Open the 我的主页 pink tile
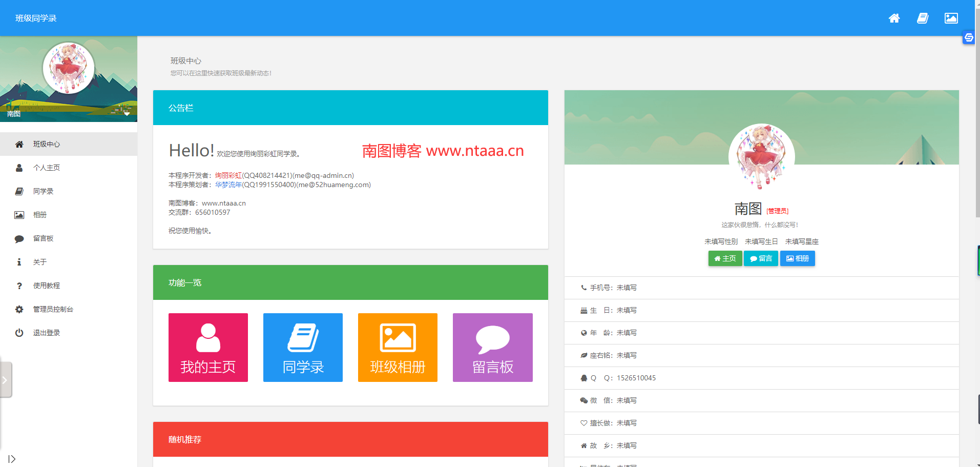980x467 pixels. pyautogui.click(x=208, y=348)
